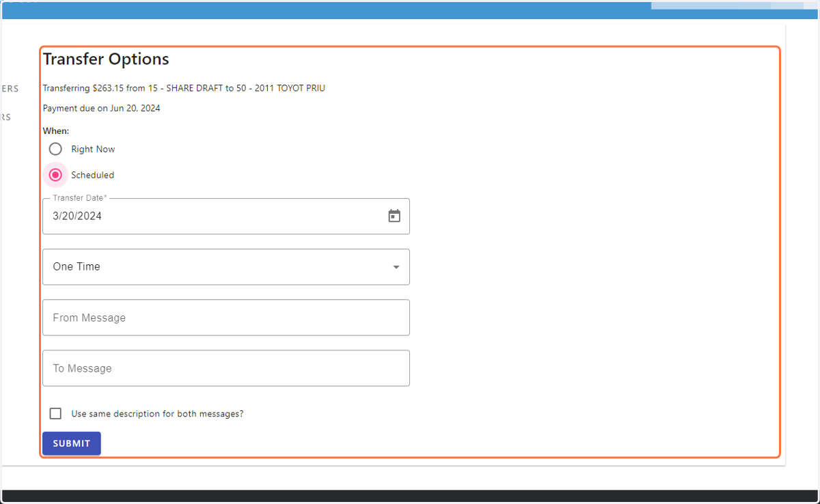Viewport: 820px width, 504px height.
Task: Open the One Time frequency dropdown
Action: click(x=226, y=267)
